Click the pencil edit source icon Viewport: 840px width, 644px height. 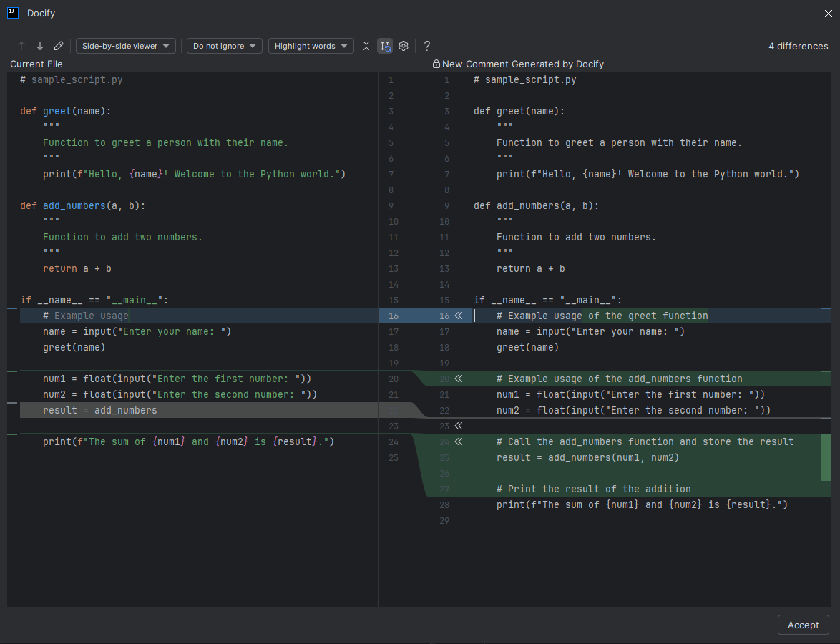(59, 46)
